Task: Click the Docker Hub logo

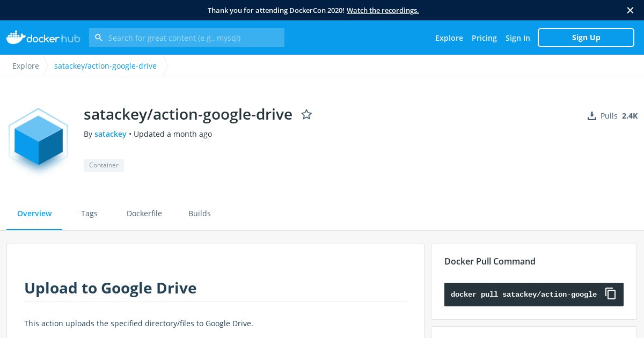Action: coord(43,38)
